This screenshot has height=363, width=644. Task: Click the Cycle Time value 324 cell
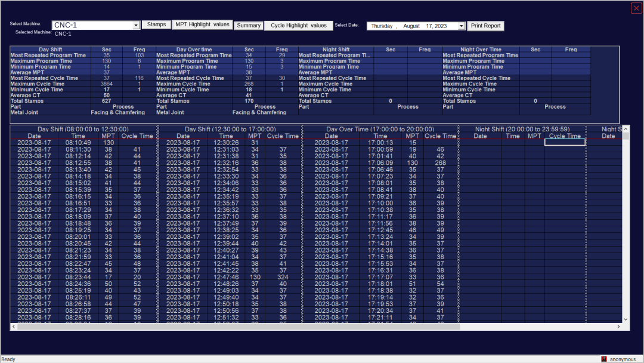coord(283,277)
